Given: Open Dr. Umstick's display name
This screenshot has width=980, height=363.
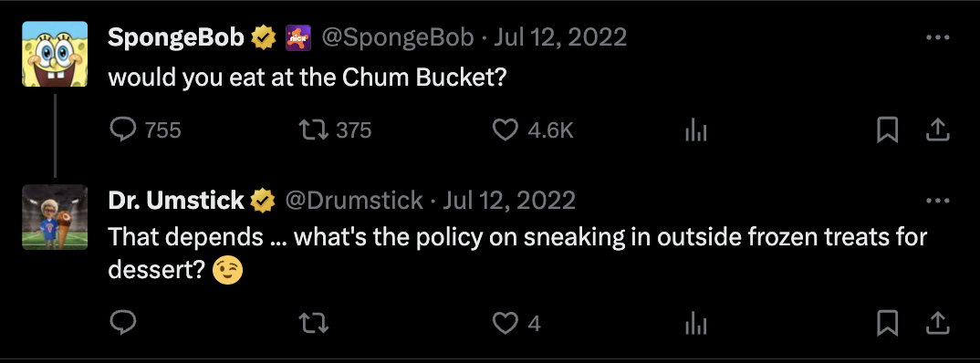Looking at the screenshot, I should coord(176,201).
